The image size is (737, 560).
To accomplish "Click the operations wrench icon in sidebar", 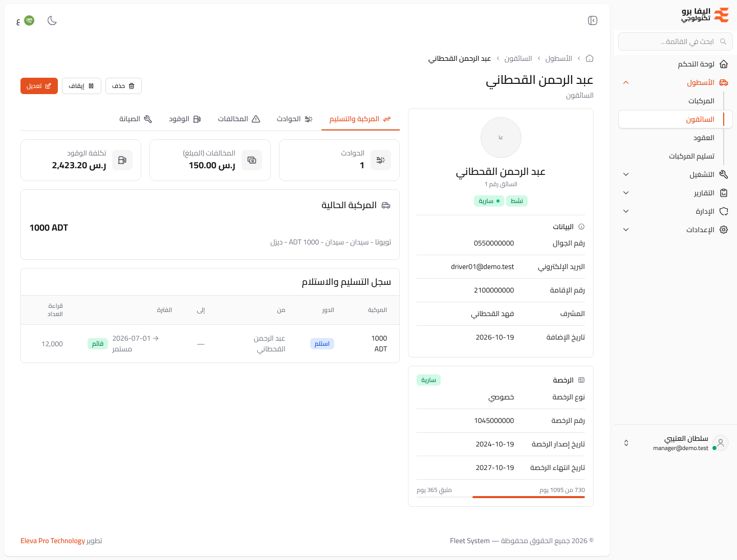I will point(724,174).
